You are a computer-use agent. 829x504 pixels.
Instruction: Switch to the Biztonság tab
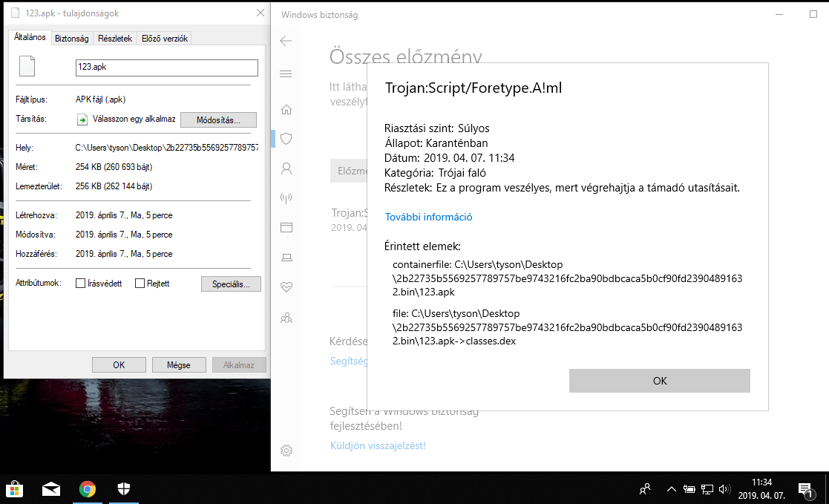tap(72, 39)
